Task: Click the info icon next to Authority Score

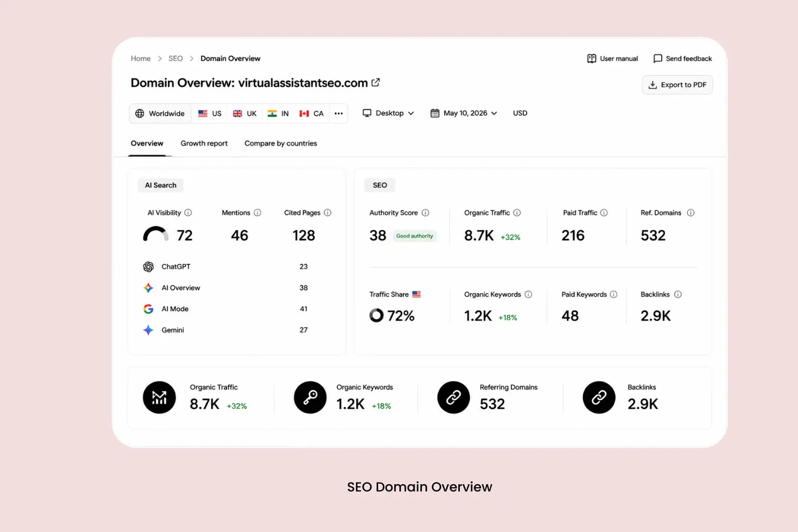Action: pyautogui.click(x=425, y=212)
